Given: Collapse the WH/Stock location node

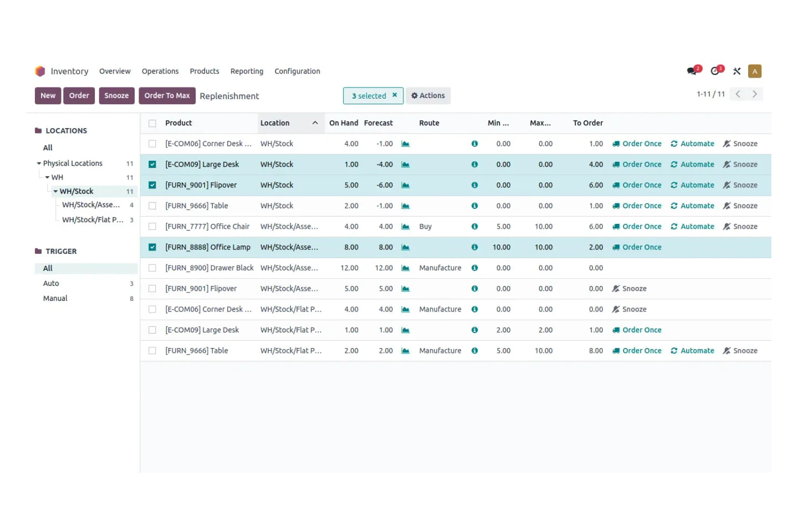Looking at the screenshot, I should (x=55, y=191).
